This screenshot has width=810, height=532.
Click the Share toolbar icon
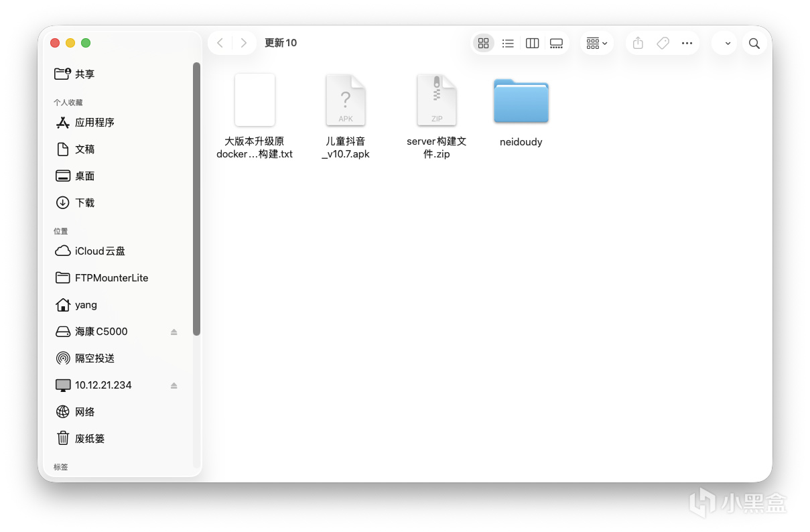(x=638, y=43)
